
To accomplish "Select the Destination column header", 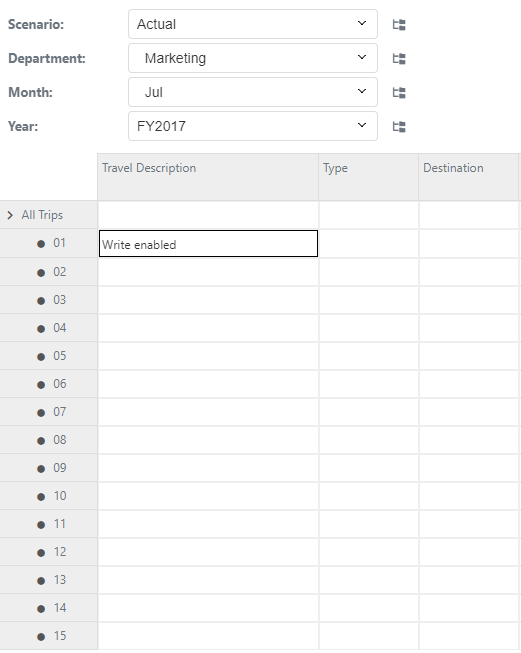I will pos(469,177).
